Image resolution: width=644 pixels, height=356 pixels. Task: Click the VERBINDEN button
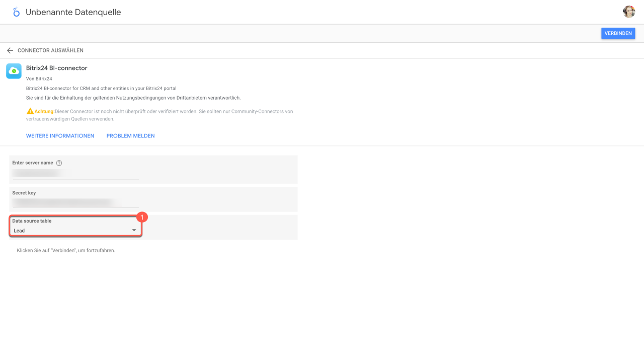click(x=618, y=33)
